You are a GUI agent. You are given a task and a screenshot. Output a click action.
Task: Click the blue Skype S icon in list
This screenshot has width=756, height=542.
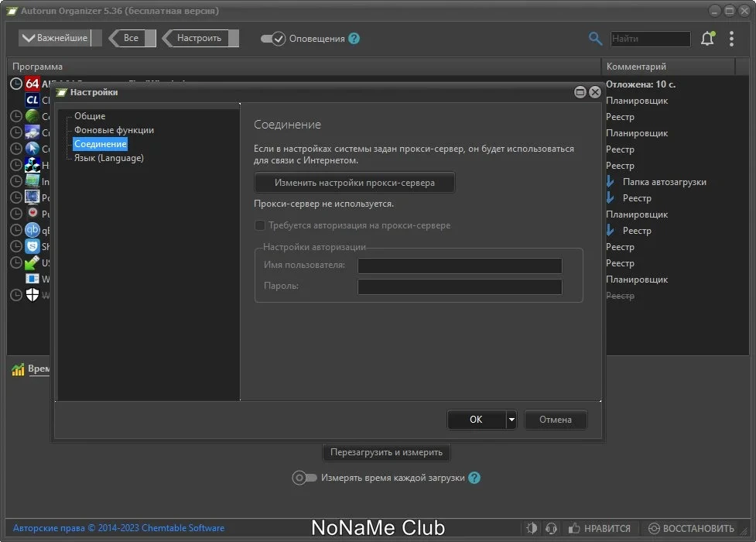pyautogui.click(x=32, y=246)
